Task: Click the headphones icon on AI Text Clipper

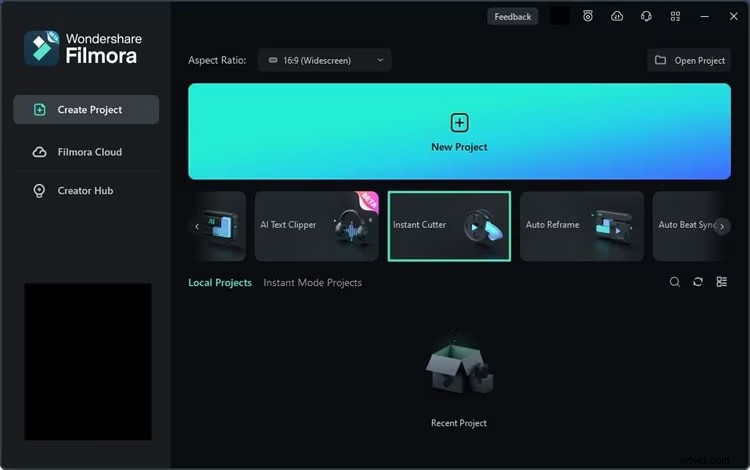Action: point(353,229)
